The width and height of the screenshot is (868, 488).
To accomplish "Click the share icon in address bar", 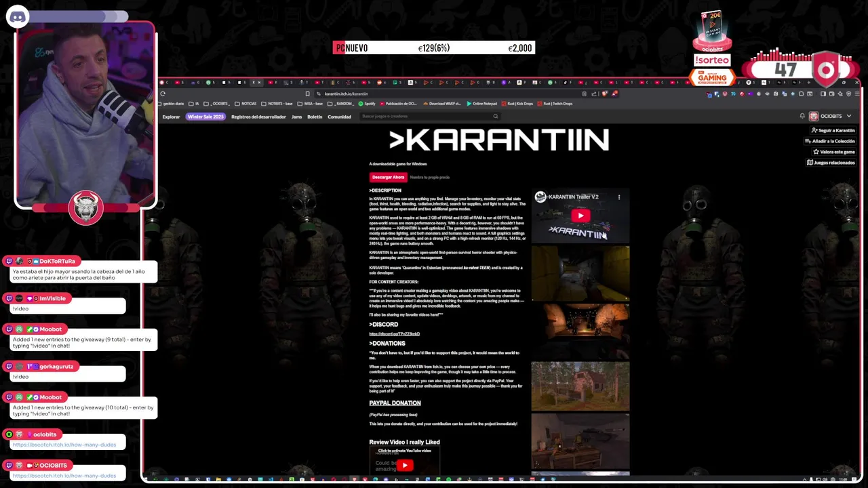I will (x=593, y=94).
